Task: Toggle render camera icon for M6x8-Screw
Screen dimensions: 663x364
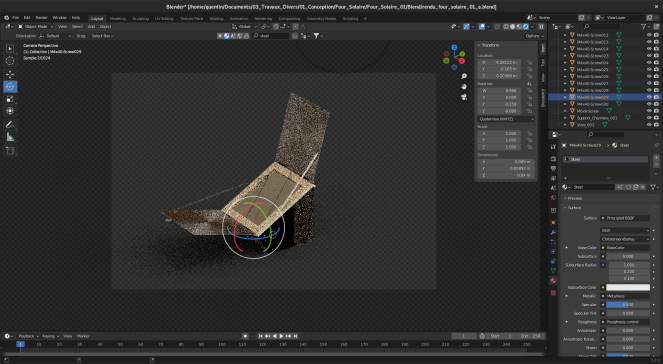Action: [x=656, y=111]
